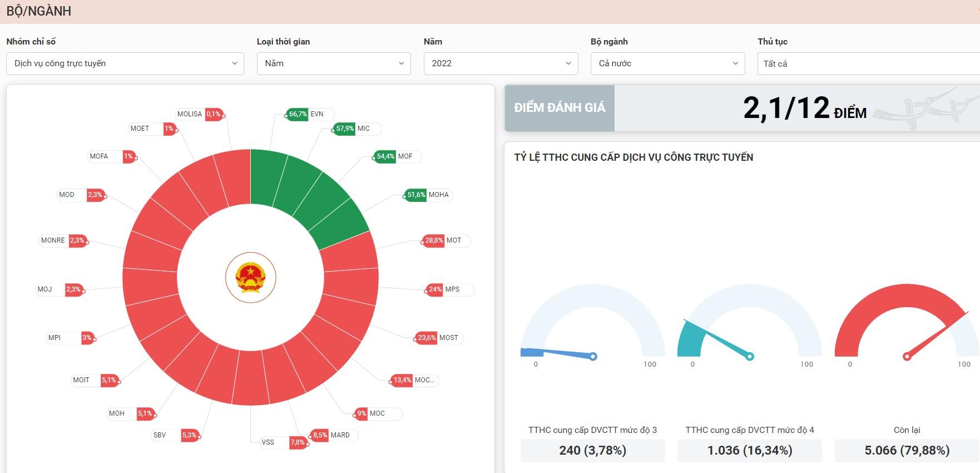Click the MOST 23,6% red tag
The width and height of the screenshot is (980, 473).
[x=439, y=338]
